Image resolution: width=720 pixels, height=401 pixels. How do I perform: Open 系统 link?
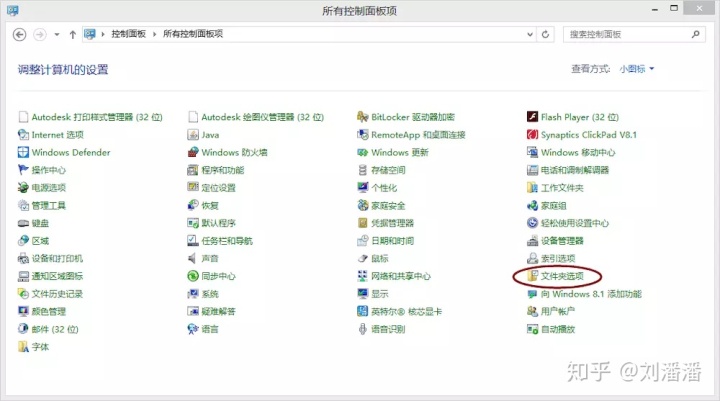tap(210, 294)
